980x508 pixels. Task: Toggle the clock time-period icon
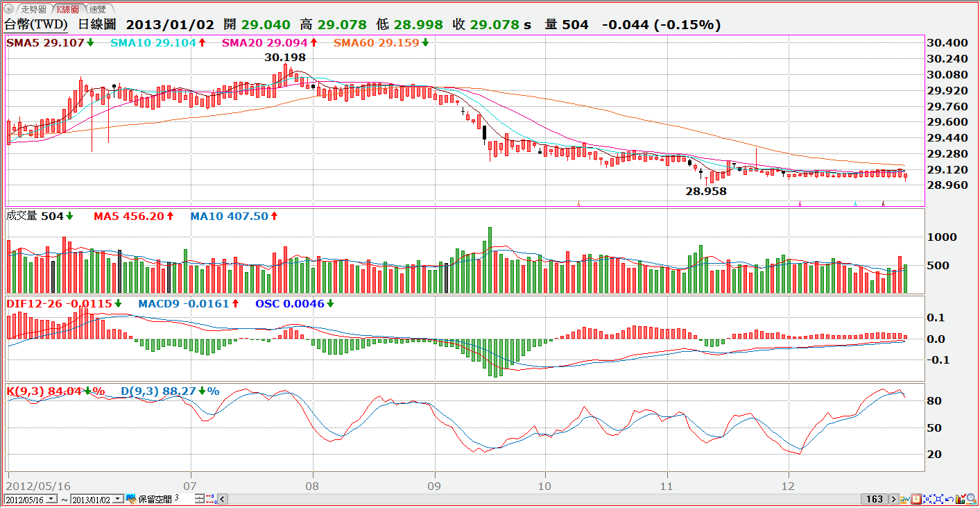pos(916,499)
